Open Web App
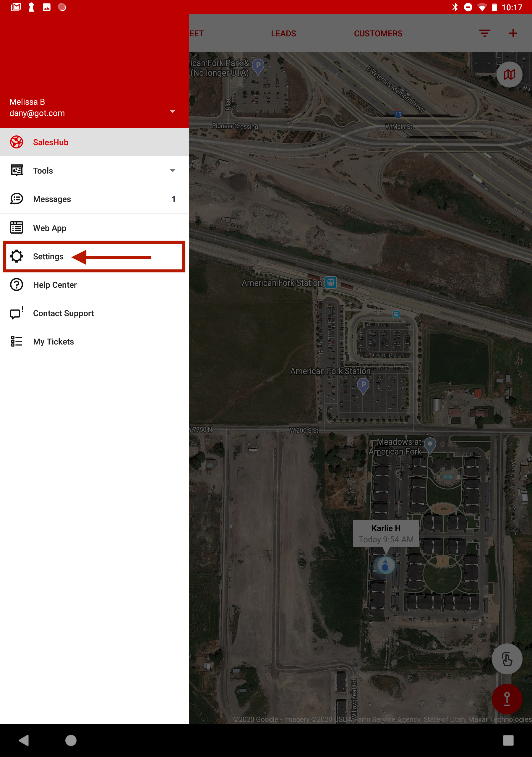 click(95, 228)
